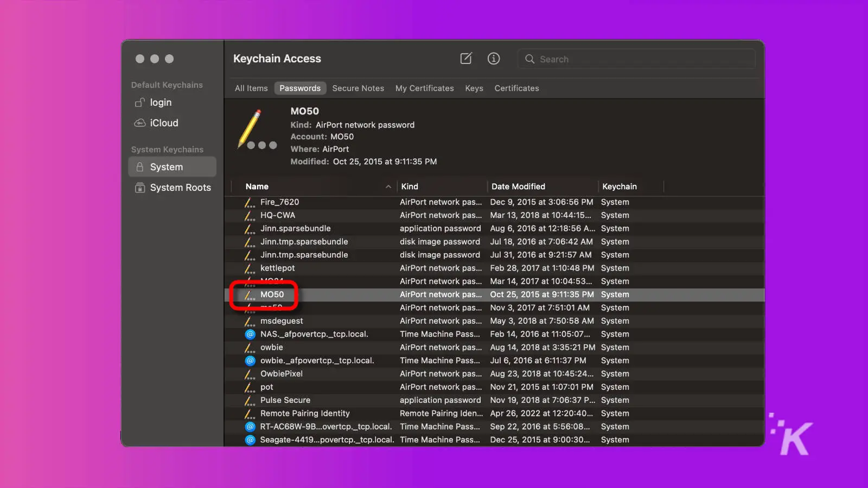868x488 pixels.
Task: Switch to the Passwords tab
Action: pyautogui.click(x=300, y=88)
